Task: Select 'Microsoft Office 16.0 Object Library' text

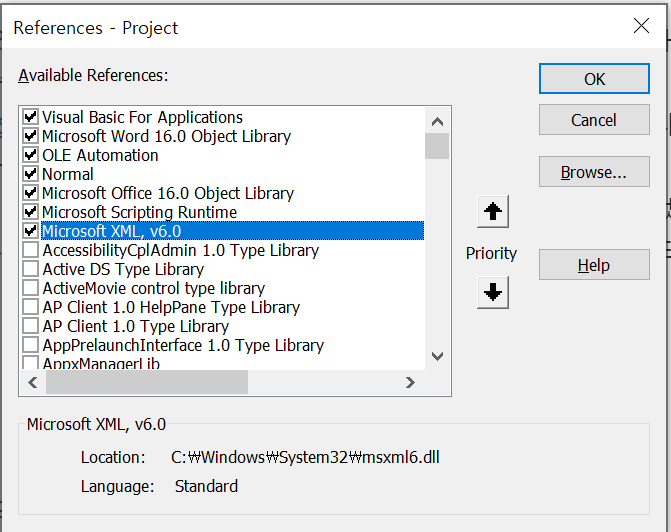Action: point(168,193)
